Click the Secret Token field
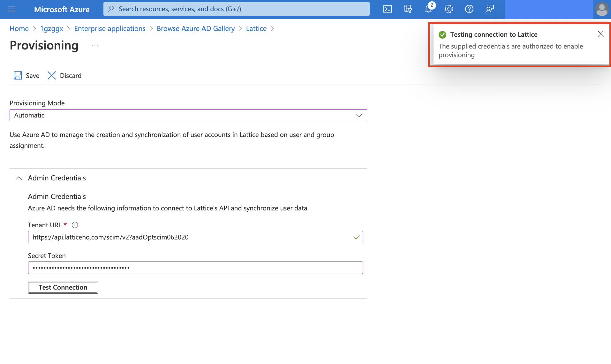This screenshot has height=364, width=611. (x=195, y=268)
